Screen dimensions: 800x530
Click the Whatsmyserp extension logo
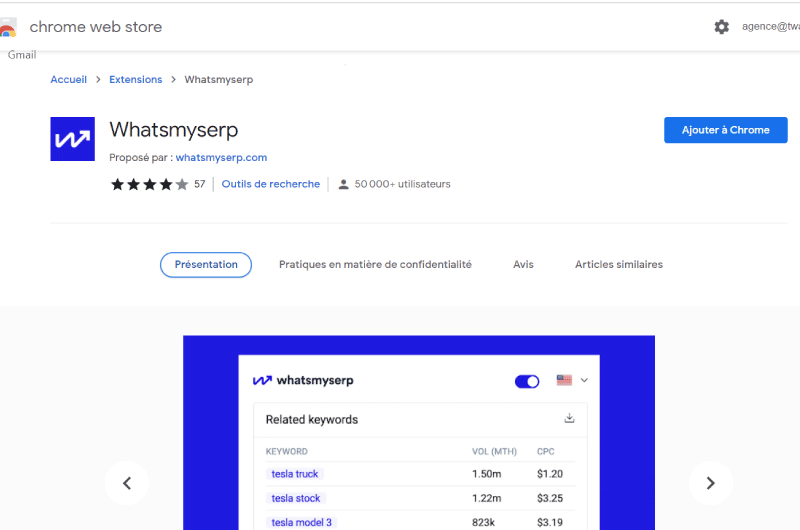pos(72,139)
